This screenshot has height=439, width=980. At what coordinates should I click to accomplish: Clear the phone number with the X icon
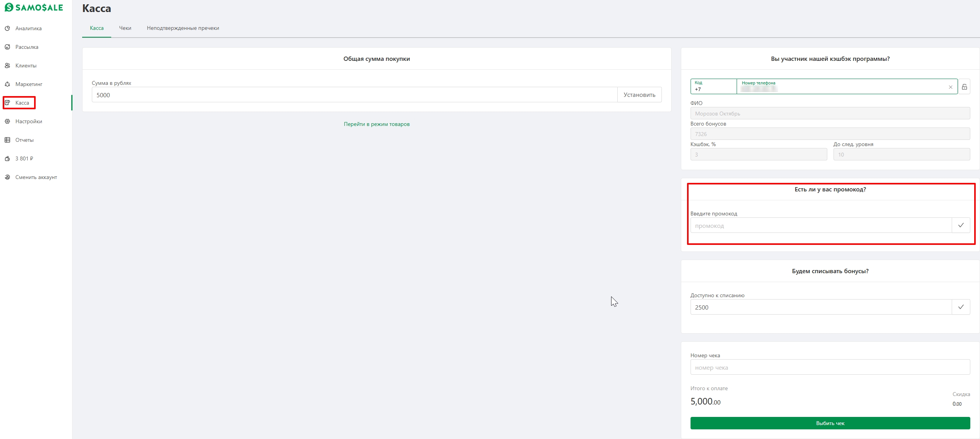coord(950,87)
